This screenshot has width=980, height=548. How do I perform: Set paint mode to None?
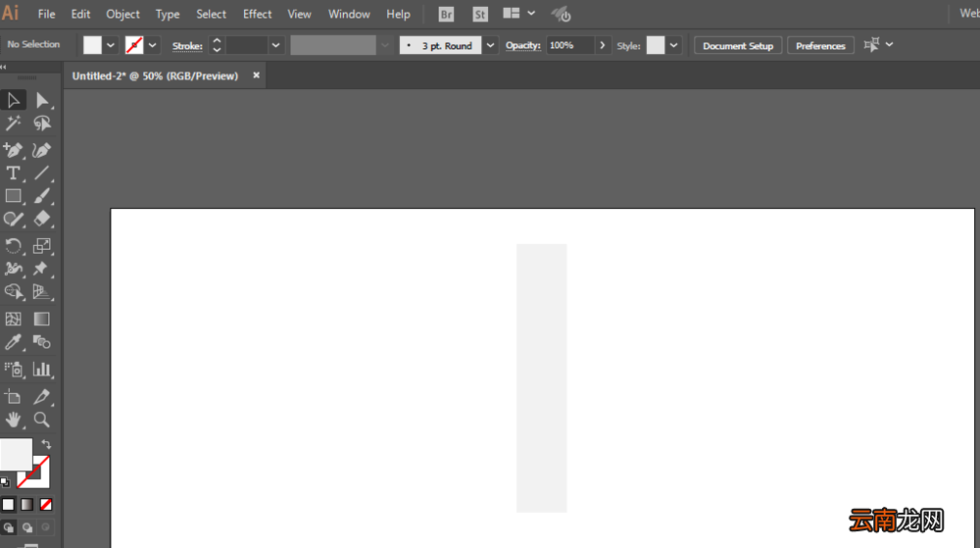46,504
